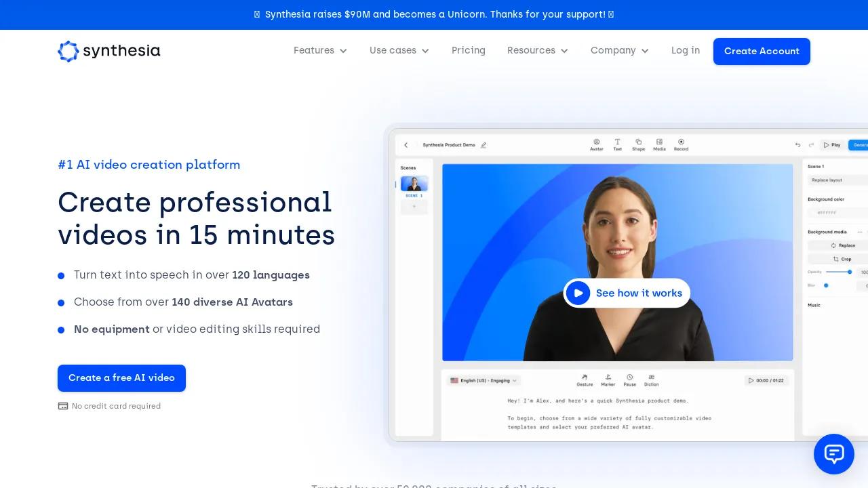Click the "120 languages" text
Image resolution: width=868 pixels, height=488 pixels.
pos(271,275)
